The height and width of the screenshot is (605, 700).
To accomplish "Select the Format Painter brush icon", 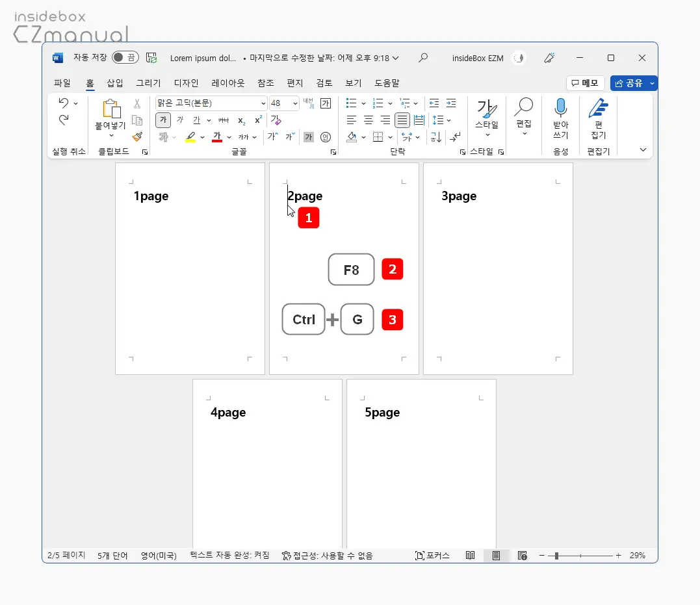I will (137, 136).
